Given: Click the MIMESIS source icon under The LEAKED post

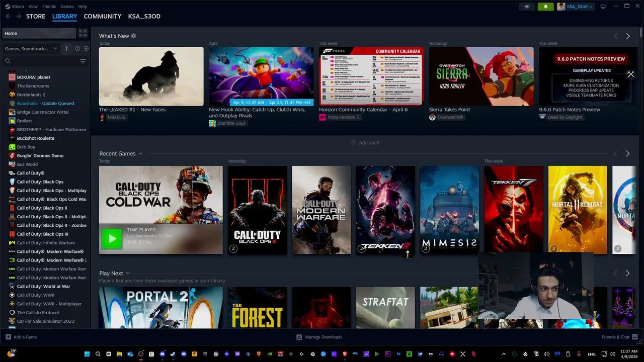Looking at the screenshot, I should click(102, 117).
